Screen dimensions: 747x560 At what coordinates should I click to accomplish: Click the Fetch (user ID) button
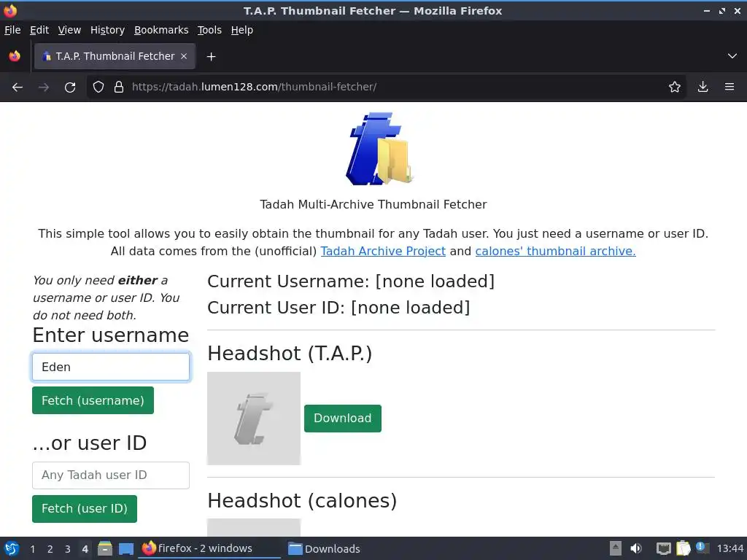[85, 508]
